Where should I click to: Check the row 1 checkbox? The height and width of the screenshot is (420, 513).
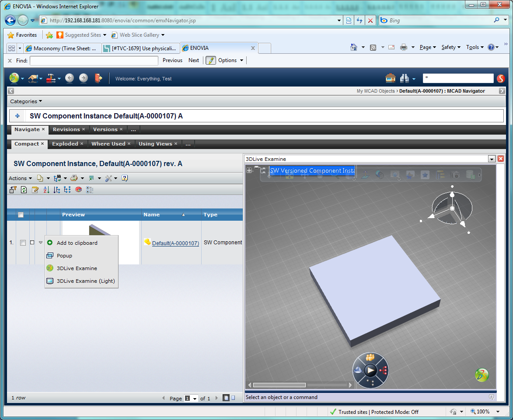pyautogui.click(x=23, y=243)
